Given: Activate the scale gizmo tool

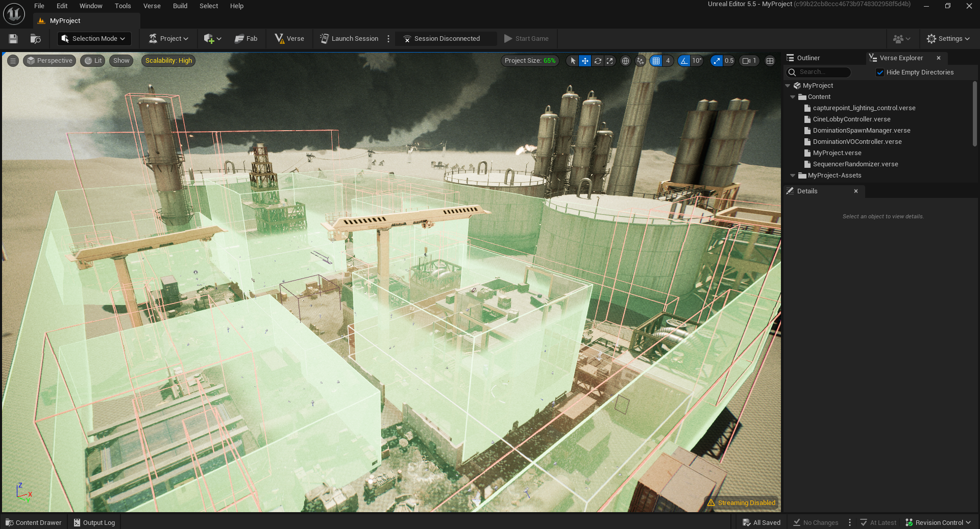Looking at the screenshot, I should [610, 61].
